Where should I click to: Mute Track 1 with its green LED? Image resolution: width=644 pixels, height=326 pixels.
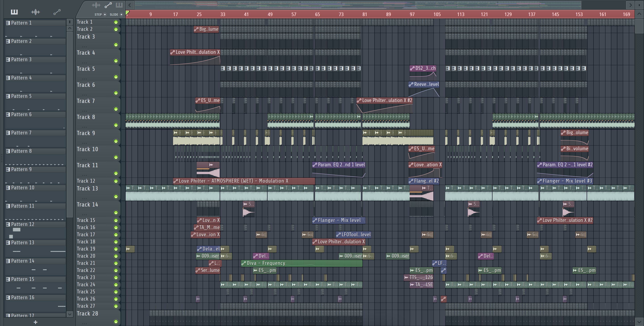[116, 22]
